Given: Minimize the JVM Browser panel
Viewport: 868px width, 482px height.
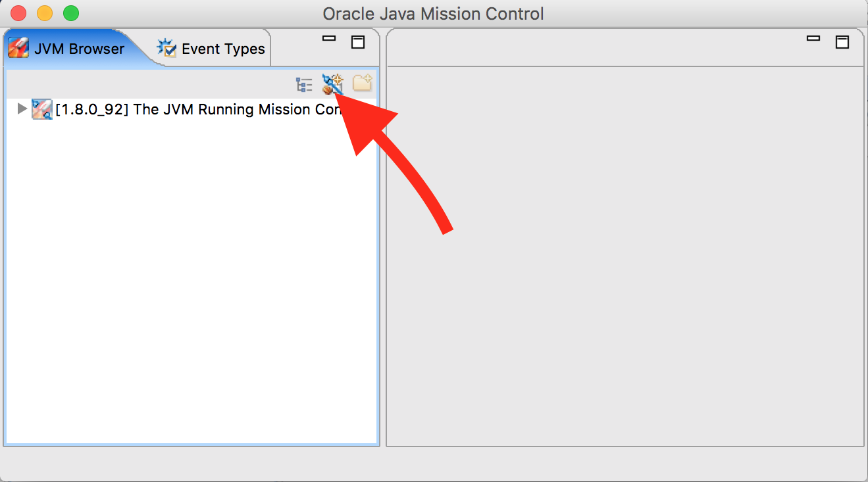Looking at the screenshot, I should (329, 39).
